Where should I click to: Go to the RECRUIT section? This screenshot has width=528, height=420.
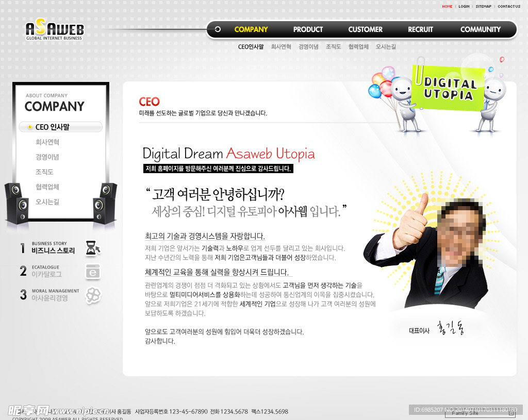pyautogui.click(x=420, y=29)
